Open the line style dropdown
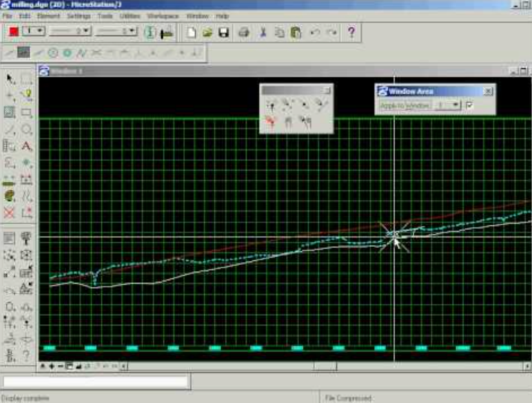532x403 pixels. coord(70,31)
